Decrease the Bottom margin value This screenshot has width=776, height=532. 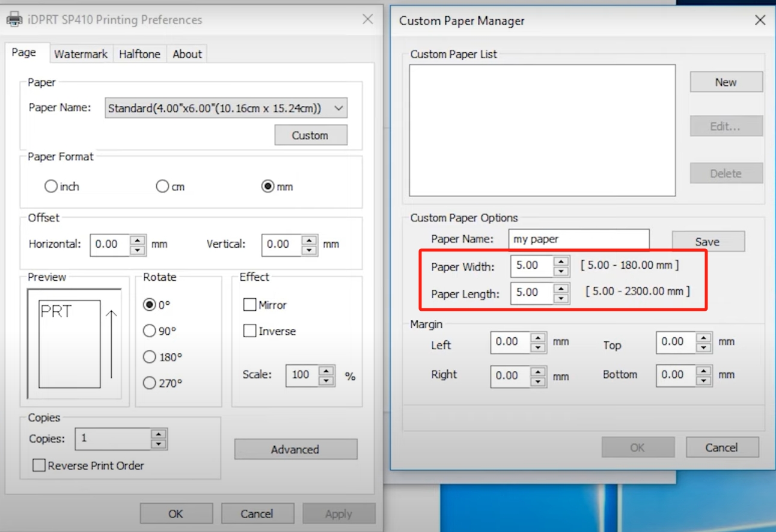point(704,381)
